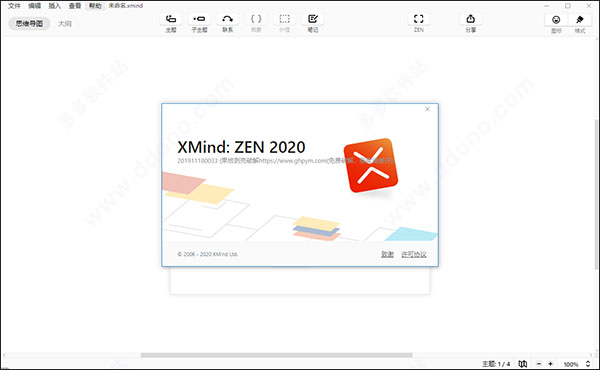
Task: Switch to the 大纲 outline tab
Action: click(x=65, y=24)
